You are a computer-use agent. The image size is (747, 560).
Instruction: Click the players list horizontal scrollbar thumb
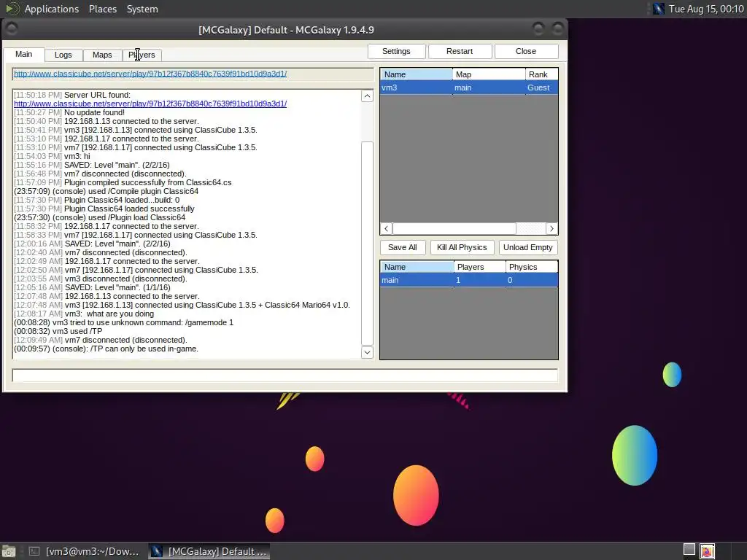click(x=454, y=228)
